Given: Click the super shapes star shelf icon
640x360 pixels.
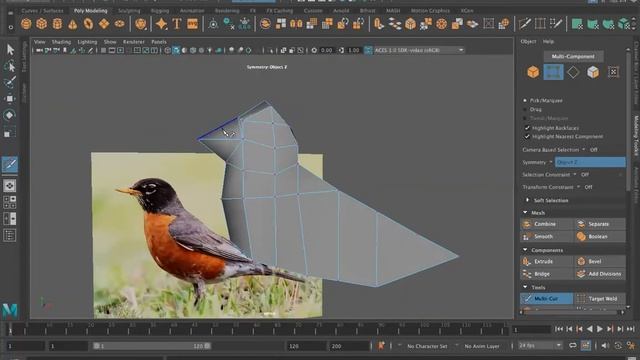Looking at the screenshot, I should [x=161, y=24].
